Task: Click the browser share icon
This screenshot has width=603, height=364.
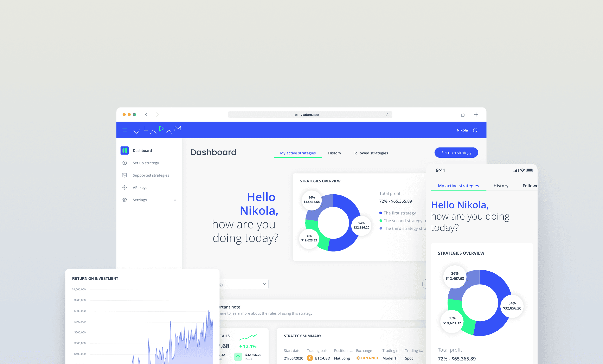Action: (x=463, y=115)
